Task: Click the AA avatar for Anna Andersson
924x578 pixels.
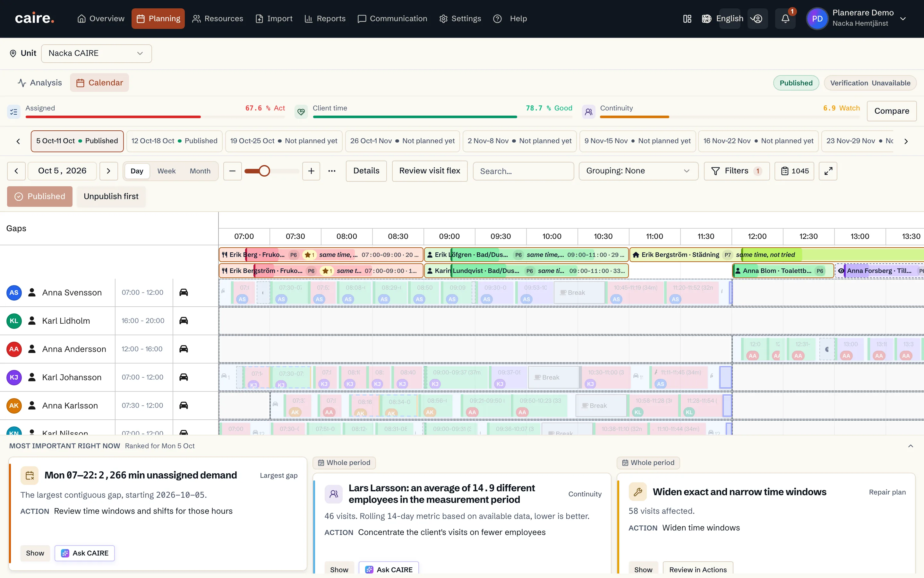Action: [14, 349]
